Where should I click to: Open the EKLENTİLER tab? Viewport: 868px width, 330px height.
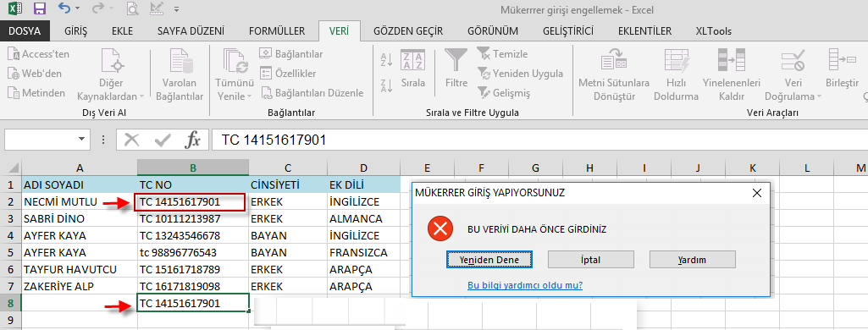pyautogui.click(x=645, y=31)
